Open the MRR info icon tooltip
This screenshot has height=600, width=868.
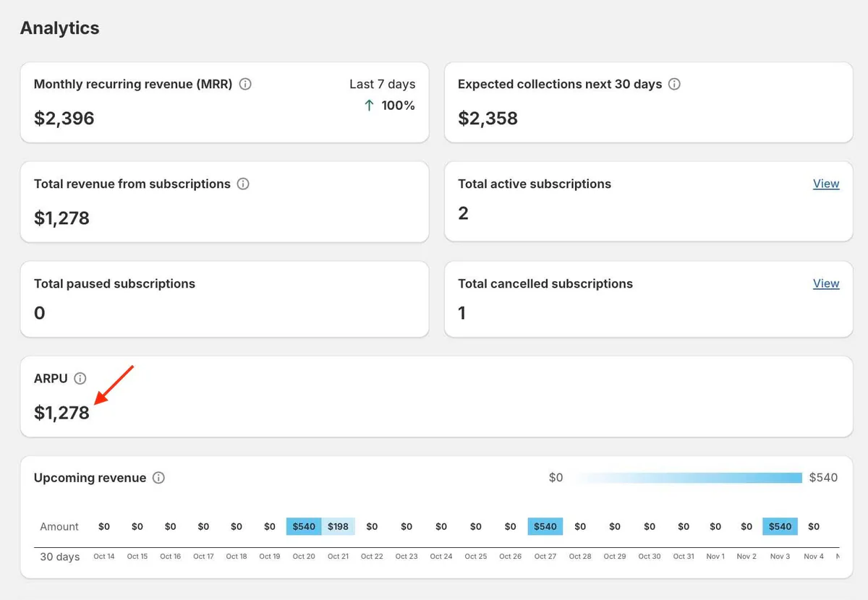point(245,84)
